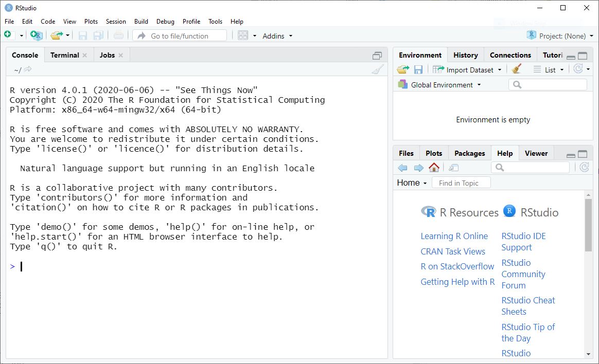599x364 pixels.
Task: Create a new R project via toolbar icon
Action: click(36, 35)
